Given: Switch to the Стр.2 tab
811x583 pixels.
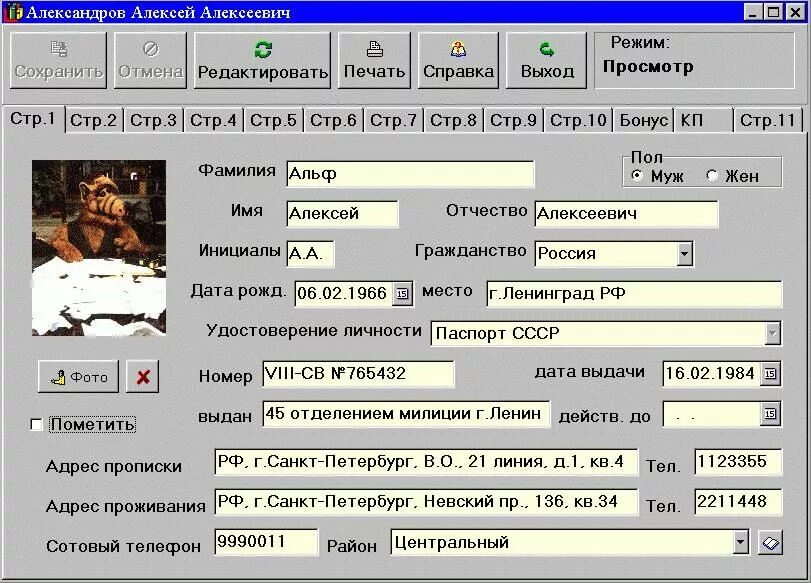Looking at the screenshot, I should pyautogui.click(x=94, y=120).
